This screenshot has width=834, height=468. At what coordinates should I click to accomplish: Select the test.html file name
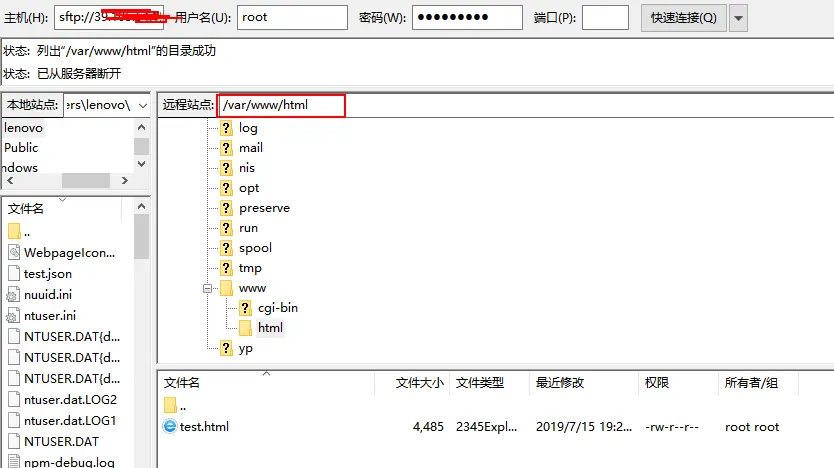pos(204,427)
